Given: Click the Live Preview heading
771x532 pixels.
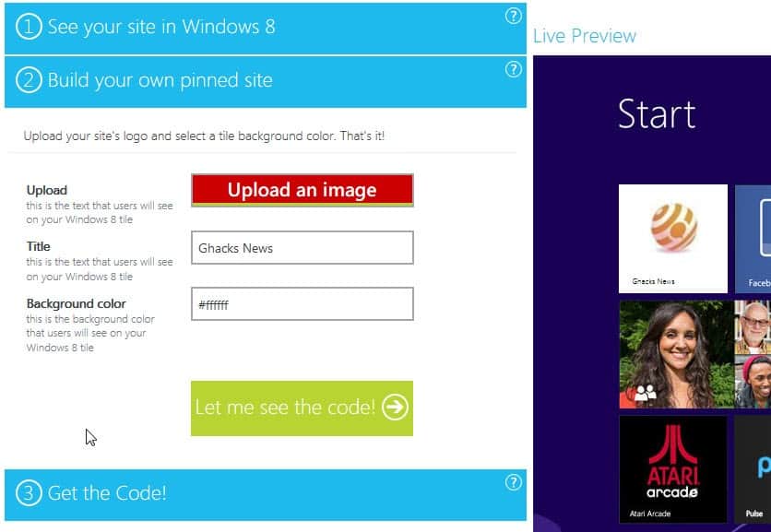Looking at the screenshot, I should click(x=583, y=36).
